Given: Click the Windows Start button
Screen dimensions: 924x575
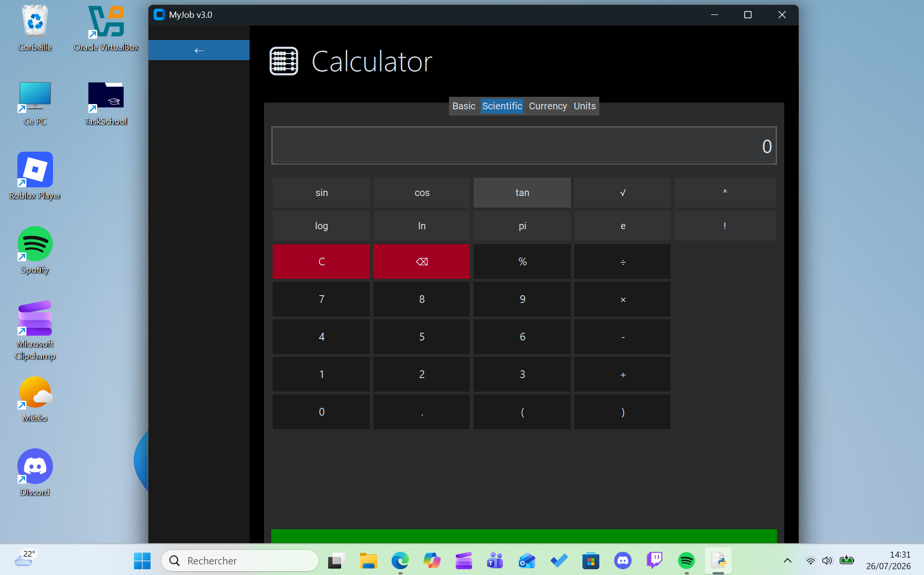Looking at the screenshot, I should [142, 561].
